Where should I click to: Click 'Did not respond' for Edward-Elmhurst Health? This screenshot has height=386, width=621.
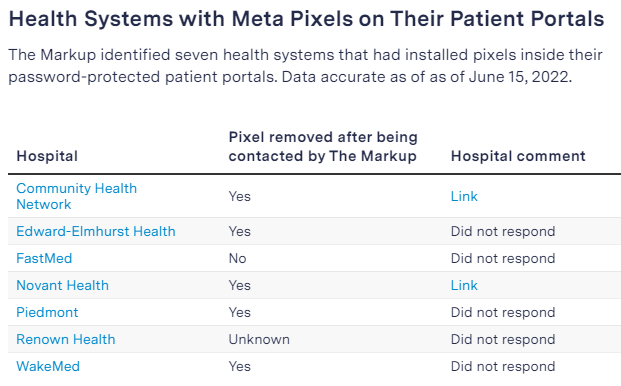(x=503, y=231)
